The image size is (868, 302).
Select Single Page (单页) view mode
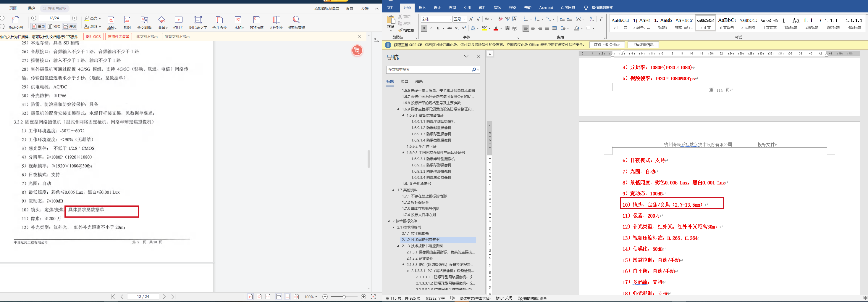click(38, 27)
